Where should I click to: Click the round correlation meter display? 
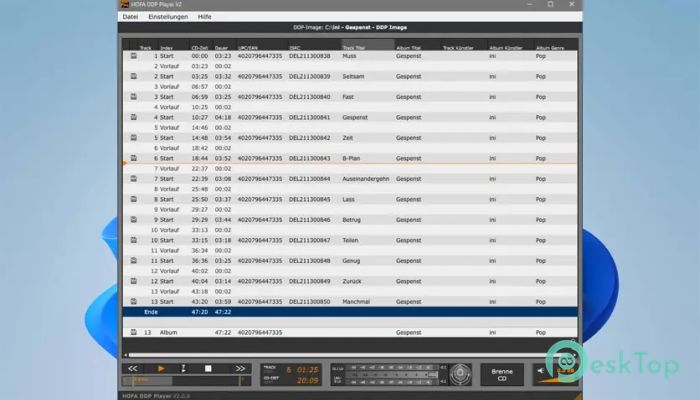[460, 374]
